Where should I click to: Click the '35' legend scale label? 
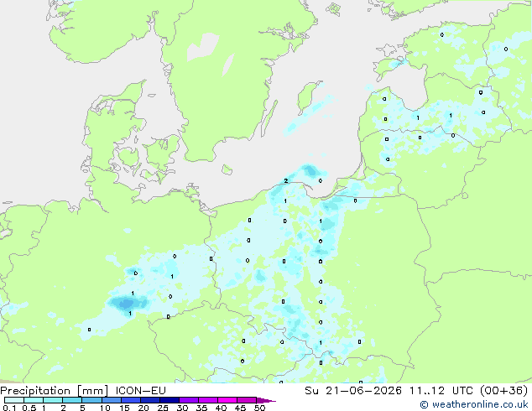(x=201, y=408)
